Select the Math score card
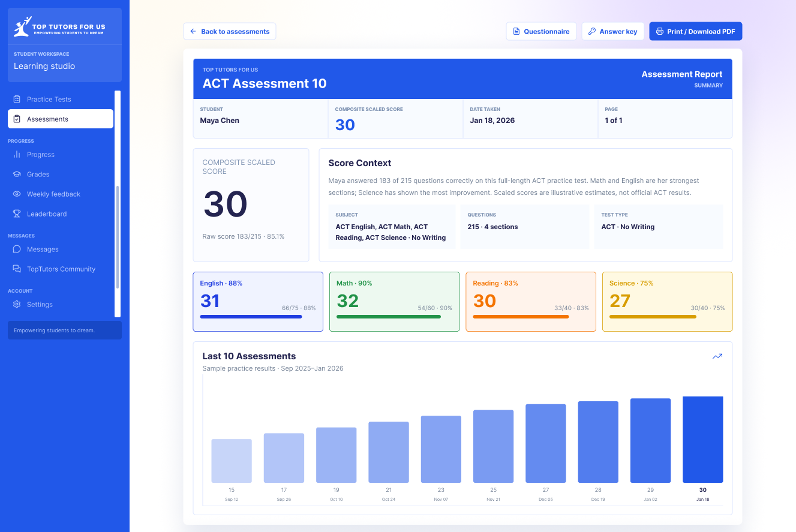Image resolution: width=796 pixels, height=532 pixels. (x=395, y=302)
